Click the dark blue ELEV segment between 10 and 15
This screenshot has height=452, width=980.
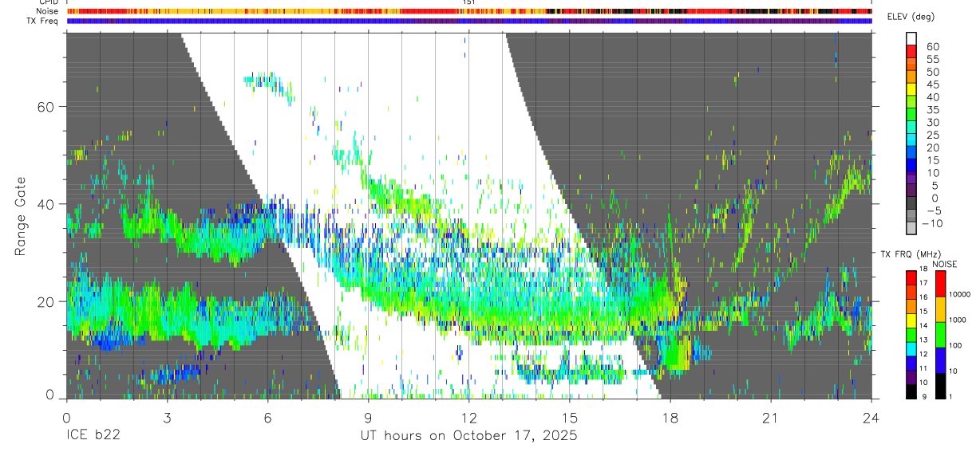pos(911,163)
